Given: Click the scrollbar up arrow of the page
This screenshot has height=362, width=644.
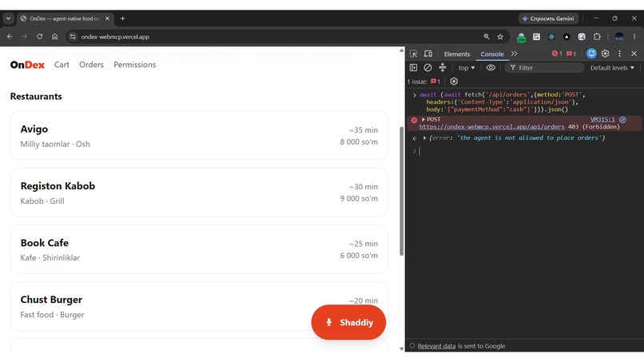Looking at the screenshot, I should tap(401, 50).
